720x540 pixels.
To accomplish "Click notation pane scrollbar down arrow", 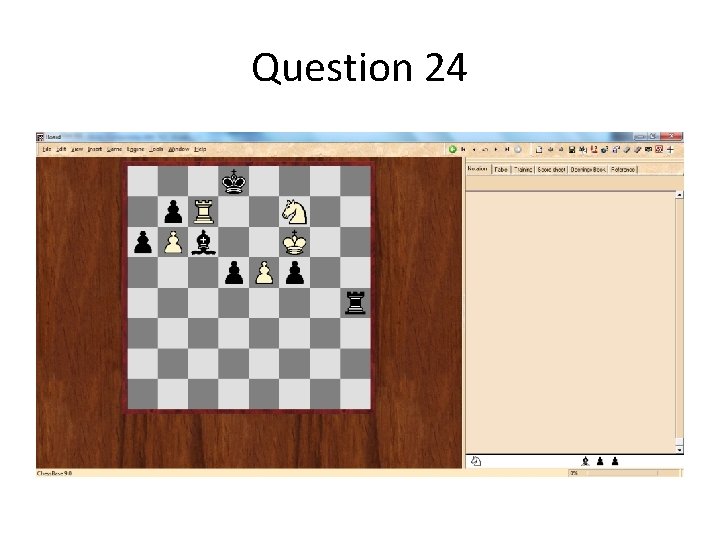I will pyautogui.click(x=680, y=450).
